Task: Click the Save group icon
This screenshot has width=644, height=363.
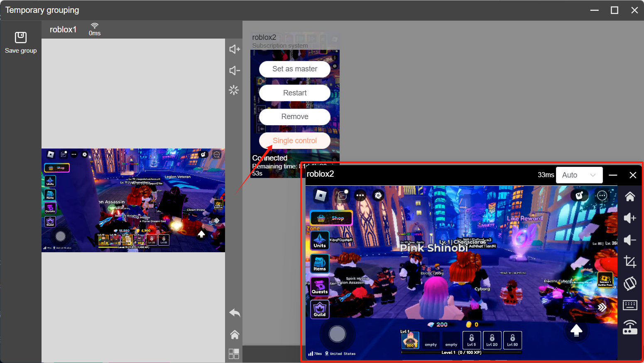Action: (21, 38)
